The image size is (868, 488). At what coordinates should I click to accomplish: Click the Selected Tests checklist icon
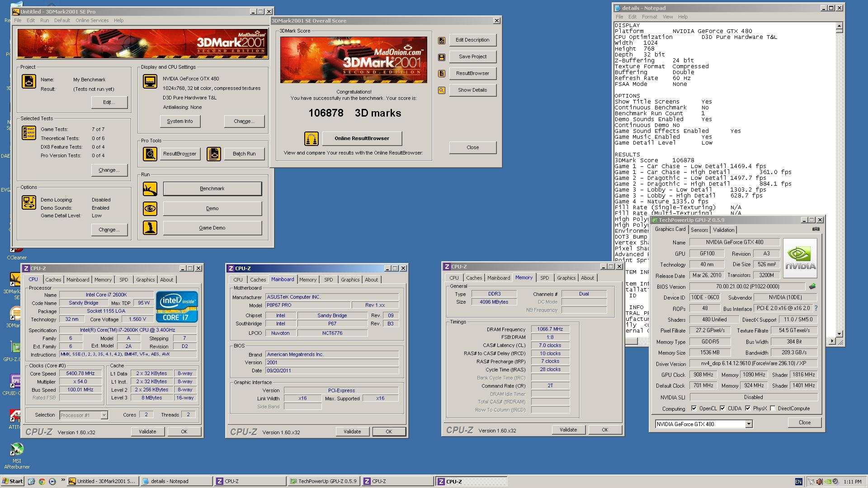(x=29, y=133)
